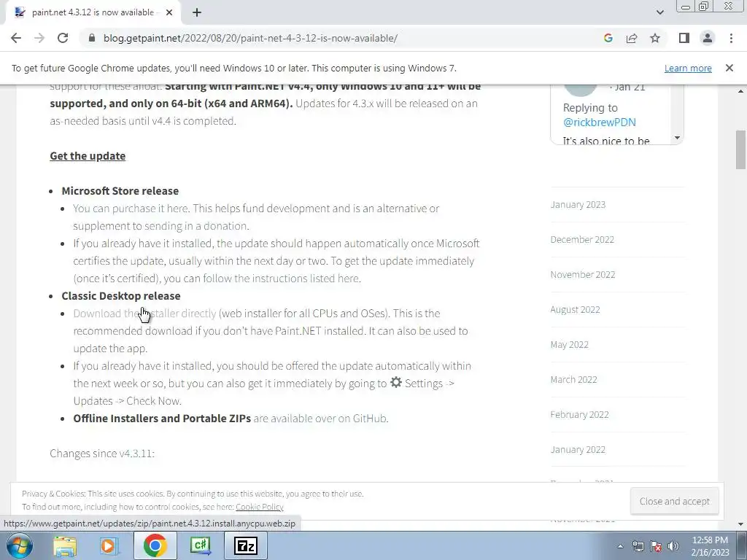747x560 pixels.
Task: Reload the current page
Action: (63, 38)
